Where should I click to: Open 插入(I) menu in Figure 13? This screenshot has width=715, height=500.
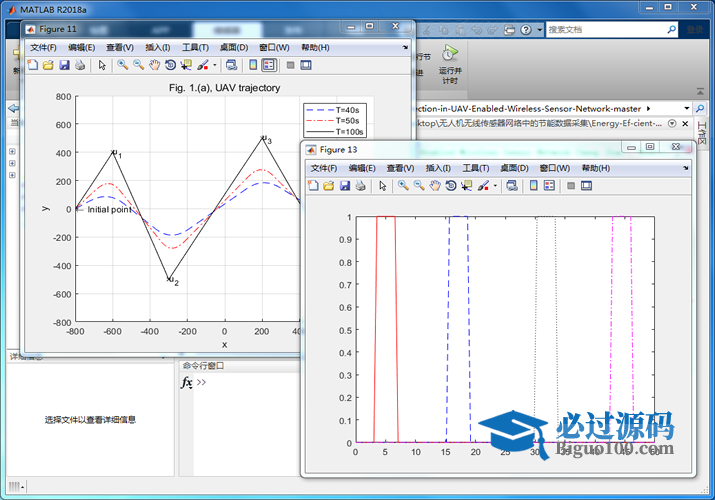(439, 168)
